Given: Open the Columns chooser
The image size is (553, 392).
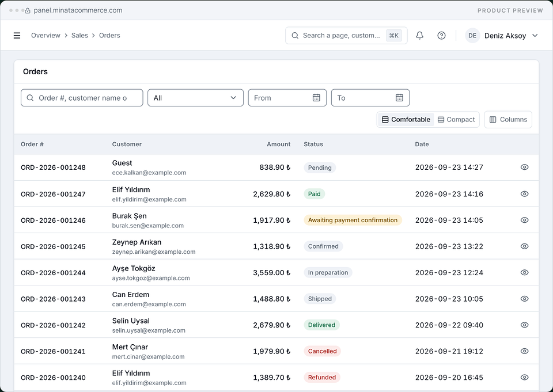Looking at the screenshot, I should pyautogui.click(x=508, y=120).
